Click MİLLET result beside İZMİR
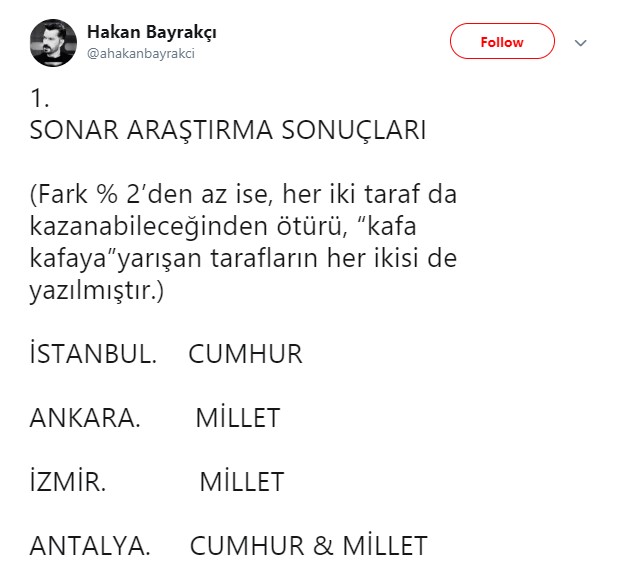Viewport: 622px width, 569px height. pos(241,481)
